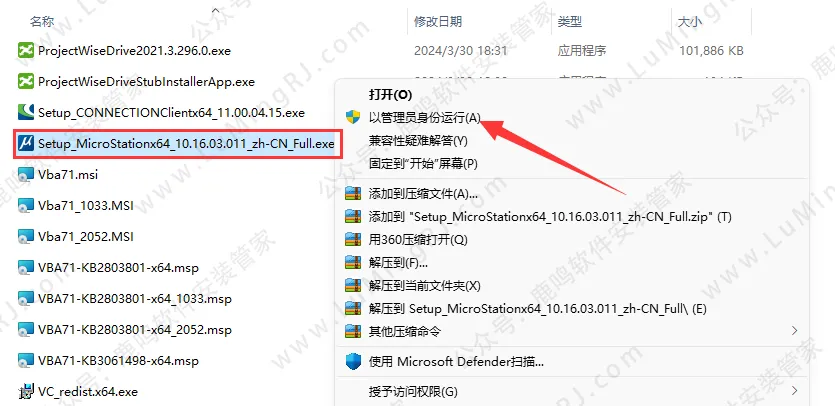The width and height of the screenshot is (835, 406).
Task: Click the MicroStation setup file icon
Action: click(x=25, y=144)
